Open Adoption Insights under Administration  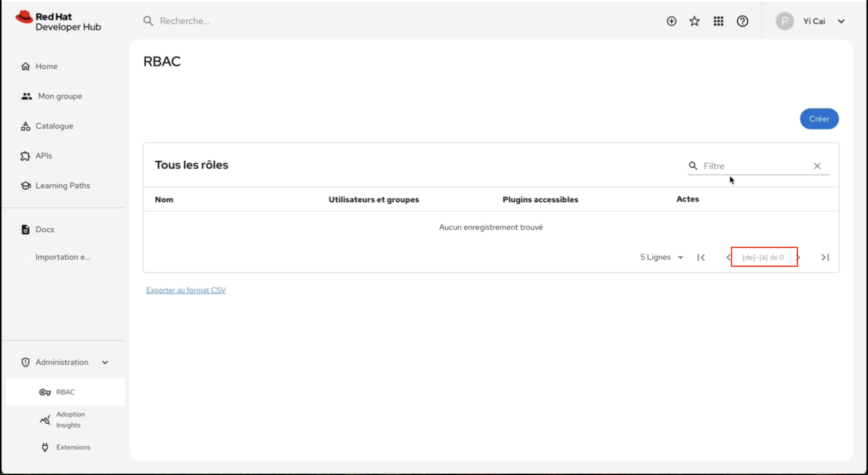(x=70, y=419)
